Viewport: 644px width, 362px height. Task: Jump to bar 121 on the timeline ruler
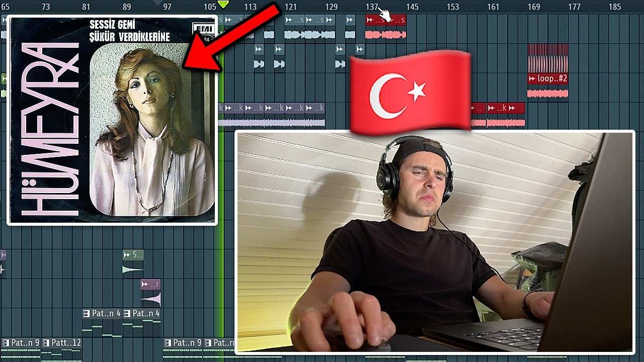(290, 7)
